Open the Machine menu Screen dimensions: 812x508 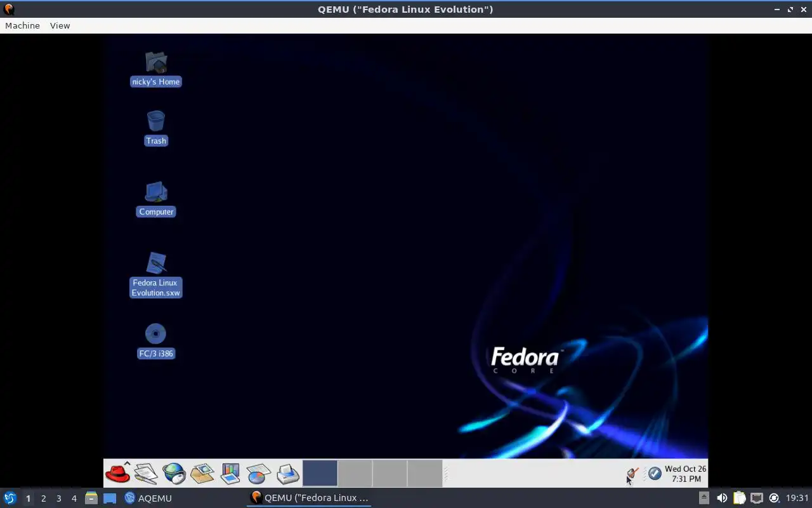click(22, 25)
